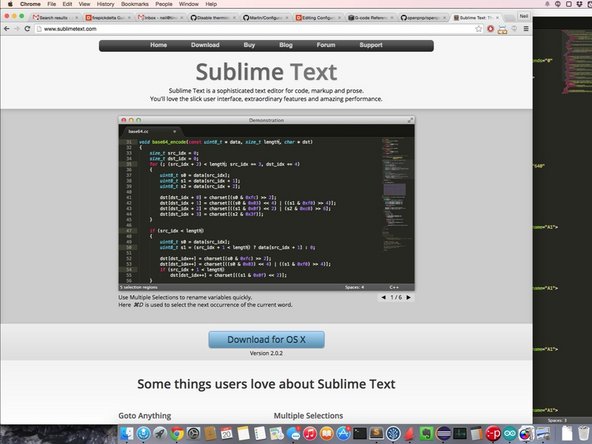Click the code minimap in background Sublime window
The width and height of the screenshot is (592, 444).
tap(577, 62)
